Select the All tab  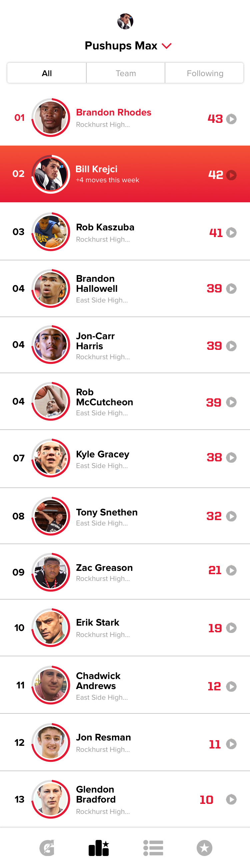[x=47, y=73]
